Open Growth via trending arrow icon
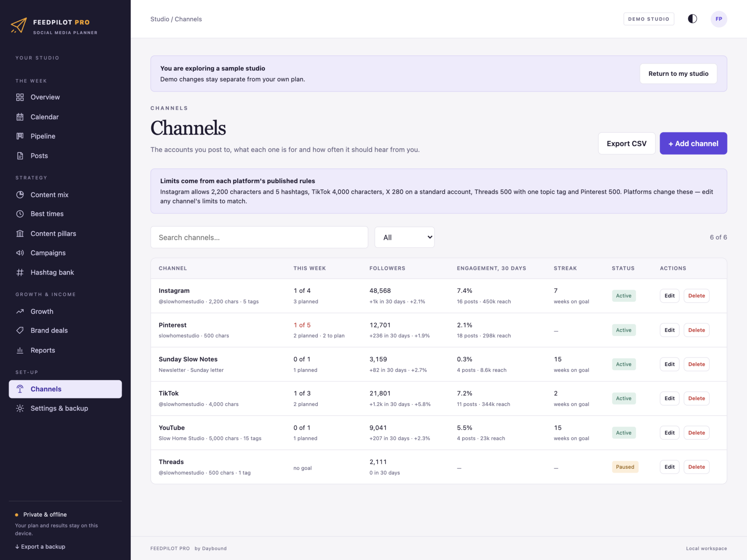The height and width of the screenshot is (560, 747). coord(20,311)
